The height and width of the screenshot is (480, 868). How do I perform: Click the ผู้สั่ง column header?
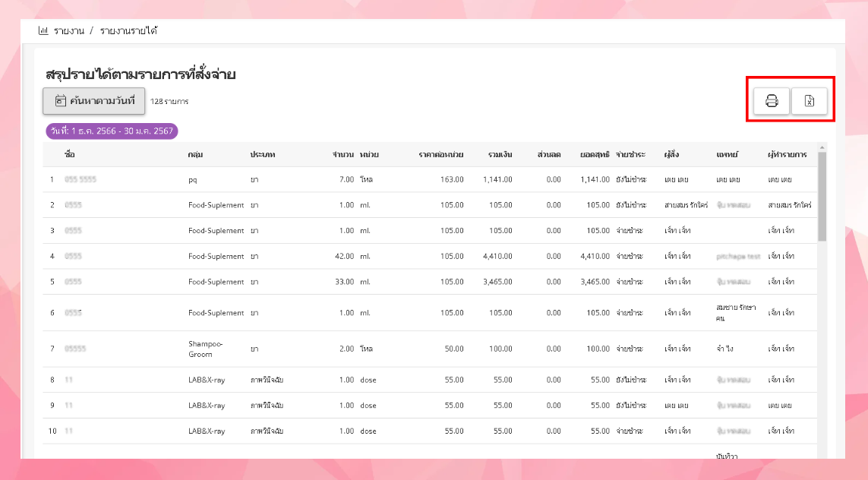671,154
